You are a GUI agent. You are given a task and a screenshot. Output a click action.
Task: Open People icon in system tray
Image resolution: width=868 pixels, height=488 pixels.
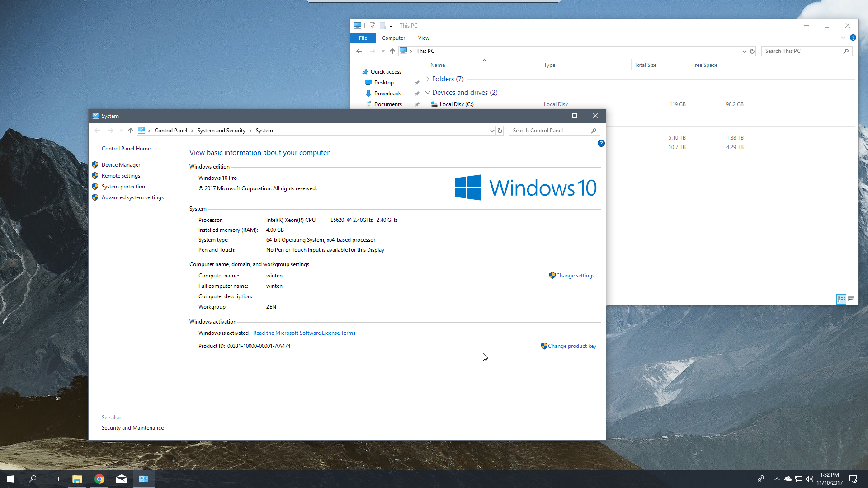(761, 479)
